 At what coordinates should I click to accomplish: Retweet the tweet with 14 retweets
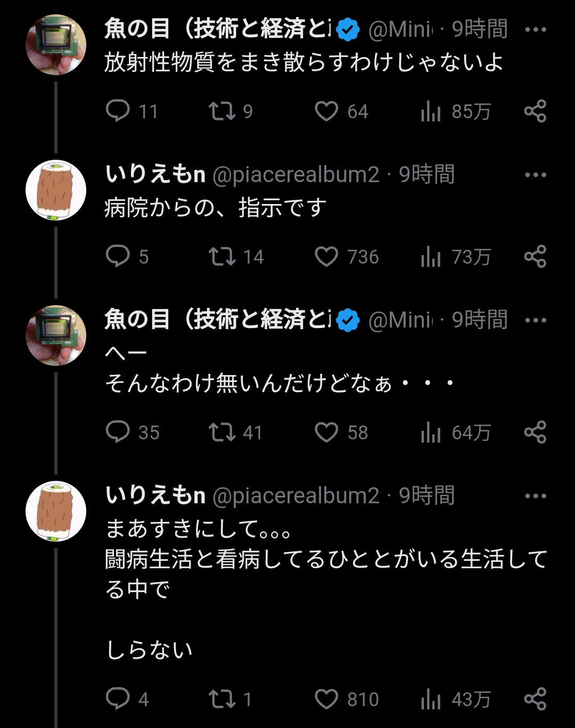pyautogui.click(x=221, y=257)
